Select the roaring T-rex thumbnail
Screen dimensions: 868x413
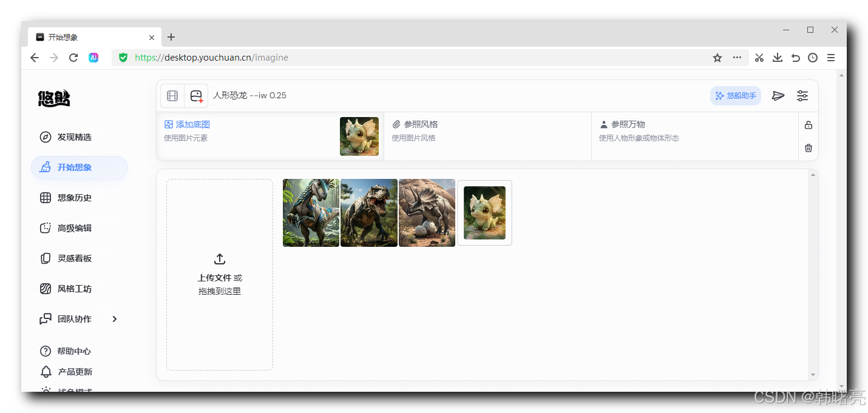tap(369, 213)
